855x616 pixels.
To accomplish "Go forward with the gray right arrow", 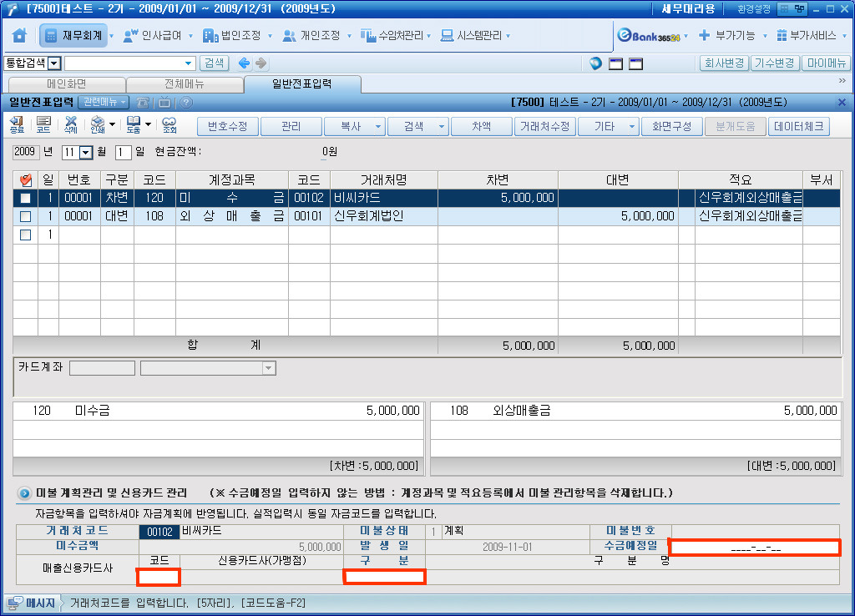I will 261,63.
